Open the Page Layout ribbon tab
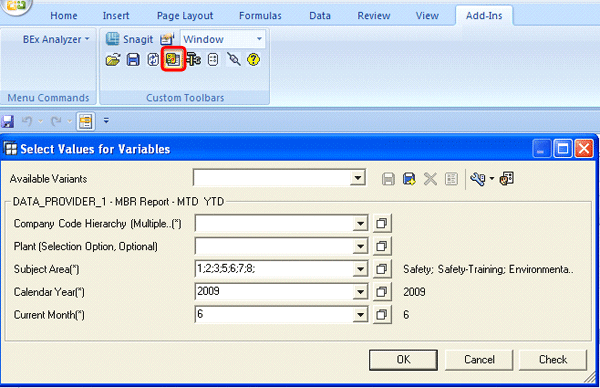This screenshot has height=388, width=600. coord(185,16)
